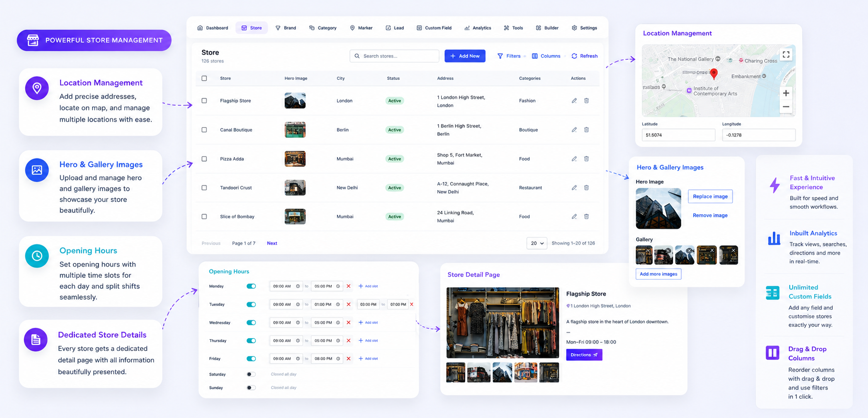Go to the Analytics tab
Viewport: 868px width, 418px height.
(478, 28)
